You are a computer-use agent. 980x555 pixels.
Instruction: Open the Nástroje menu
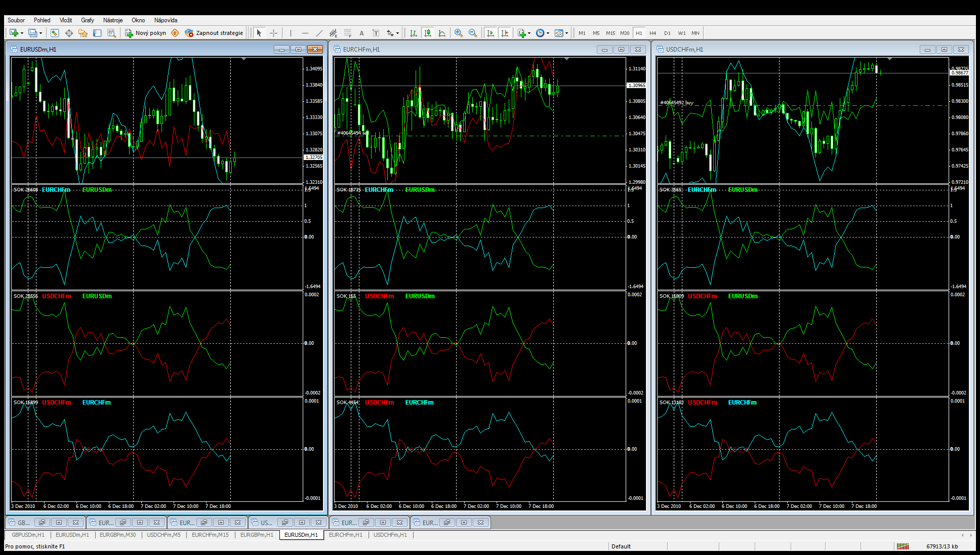coord(113,20)
